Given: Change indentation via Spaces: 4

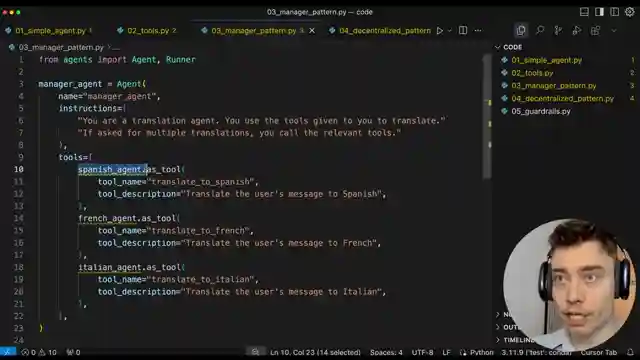Looking at the screenshot, I should (386, 352).
